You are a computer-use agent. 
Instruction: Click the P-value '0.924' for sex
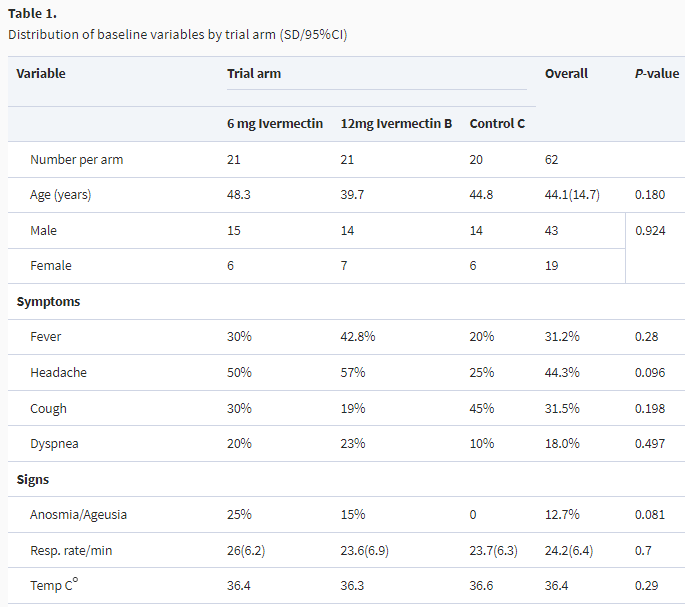click(650, 231)
